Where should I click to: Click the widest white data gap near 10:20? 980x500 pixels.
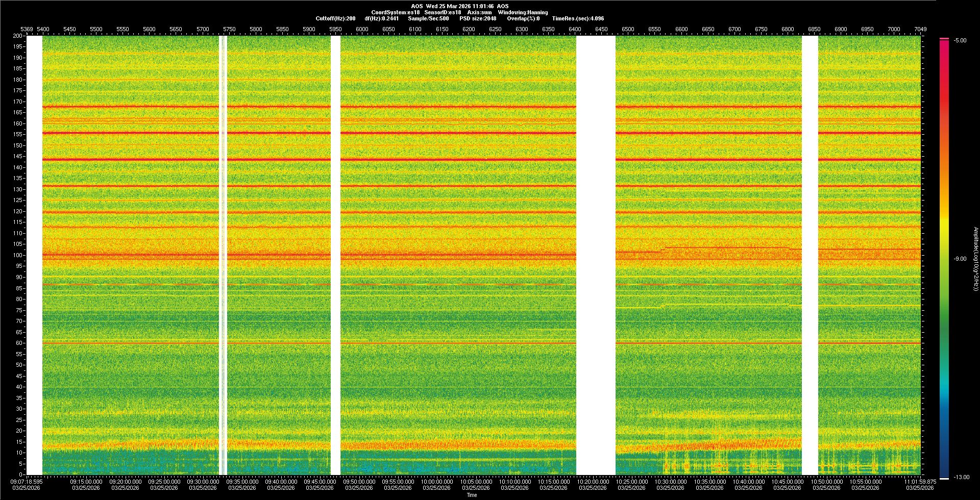[596, 255]
